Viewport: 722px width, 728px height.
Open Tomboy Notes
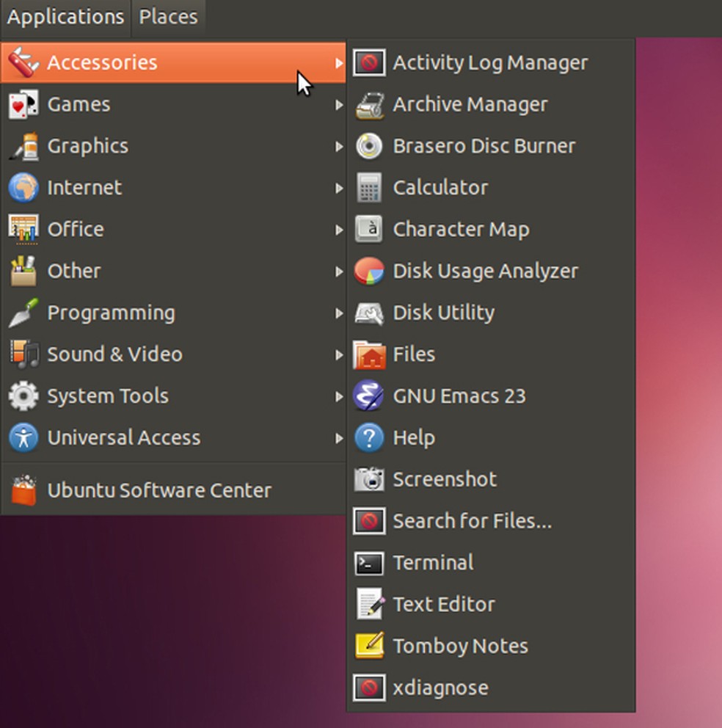pyautogui.click(x=460, y=646)
